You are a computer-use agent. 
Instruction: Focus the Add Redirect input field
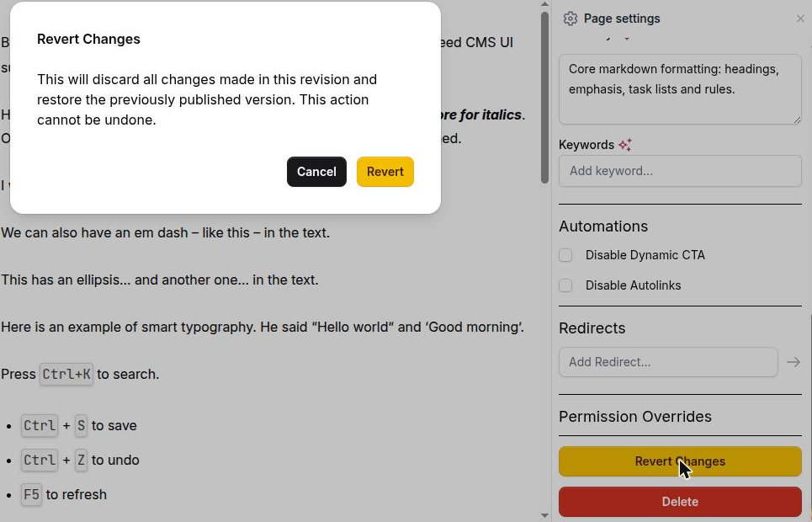pos(668,362)
